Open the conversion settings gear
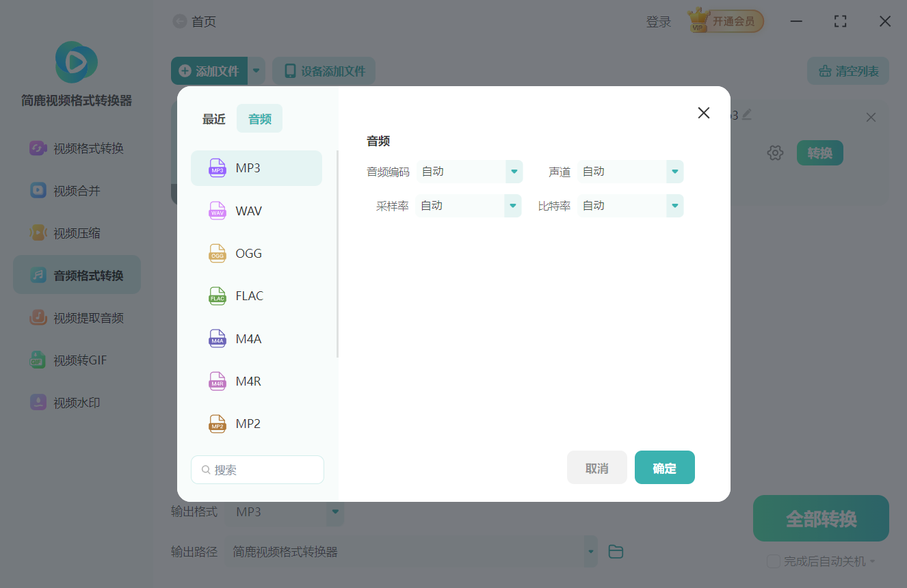907x588 pixels. click(x=775, y=152)
